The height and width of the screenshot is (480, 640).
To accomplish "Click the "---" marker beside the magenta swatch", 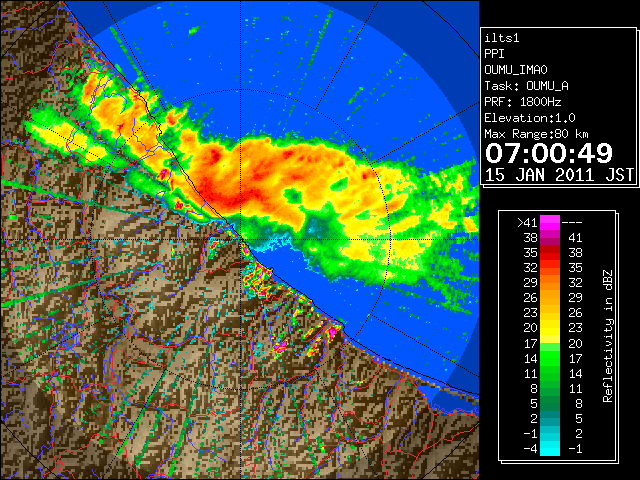I will click(x=572, y=223).
